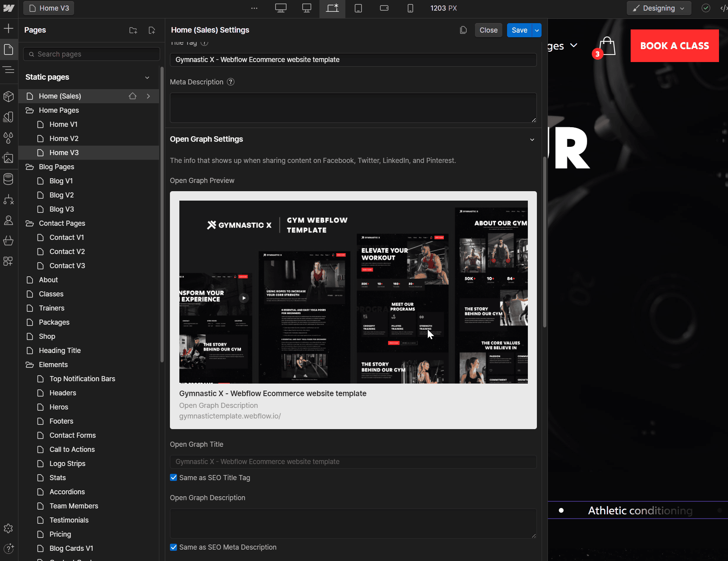Image resolution: width=728 pixels, height=561 pixels.
Task: Toggle Same as SEO Meta Description checkbox
Action: (173, 547)
